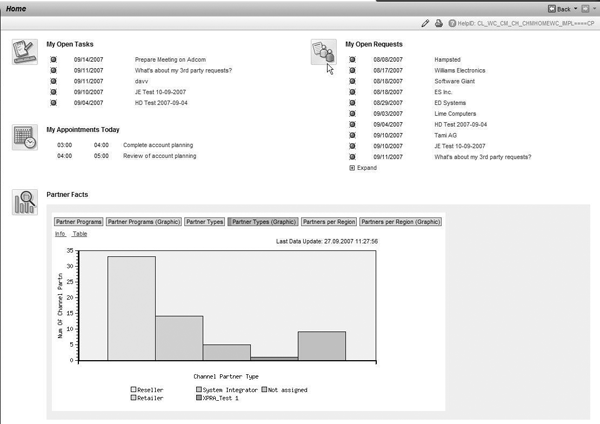Screen dimensions: 600x424
Task: Click request icon beside Hampsted
Action: tap(352, 60)
